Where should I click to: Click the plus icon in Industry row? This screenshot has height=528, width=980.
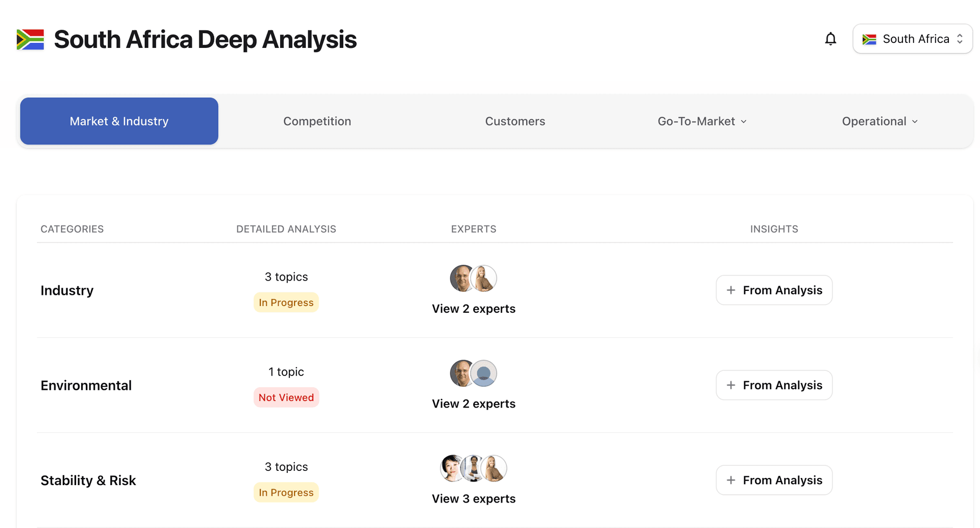click(x=731, y=290)
